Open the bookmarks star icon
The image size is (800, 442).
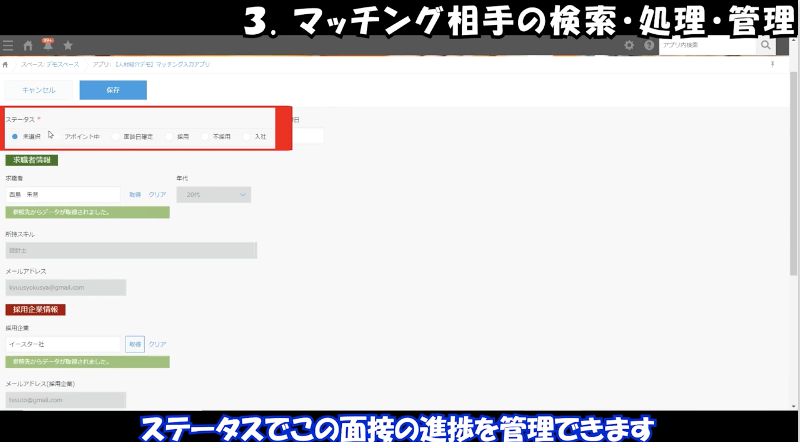pos(68,45)
